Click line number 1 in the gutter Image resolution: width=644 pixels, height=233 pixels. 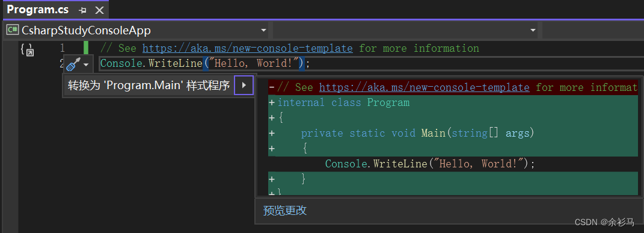pyautogui.click(x=62, y=48)
